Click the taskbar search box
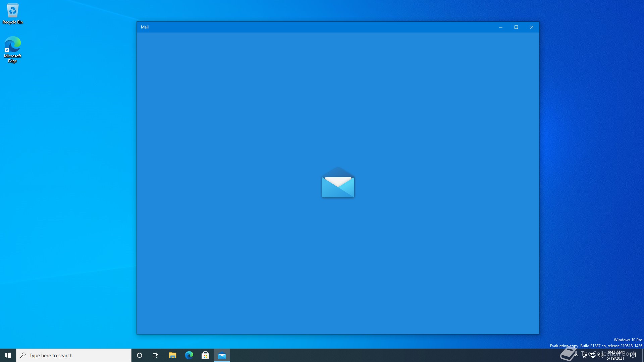The height and width of the screenshot is (362, 644). click(x=74, y=355)
